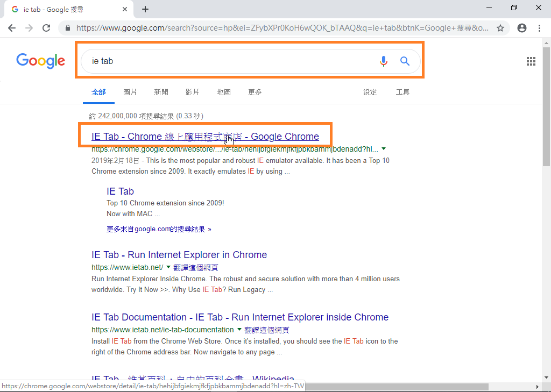Viewport: 551px width, 392px height.
Task: Open the Chrome three-dot menu
Action: (539, 28)
